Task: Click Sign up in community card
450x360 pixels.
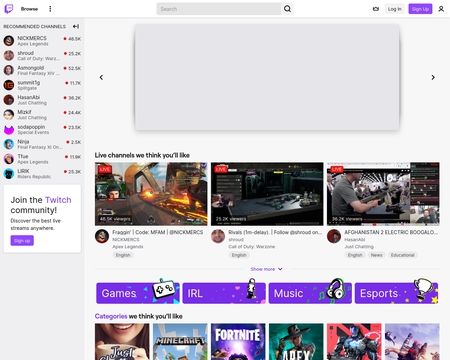Action: point(22,241)
